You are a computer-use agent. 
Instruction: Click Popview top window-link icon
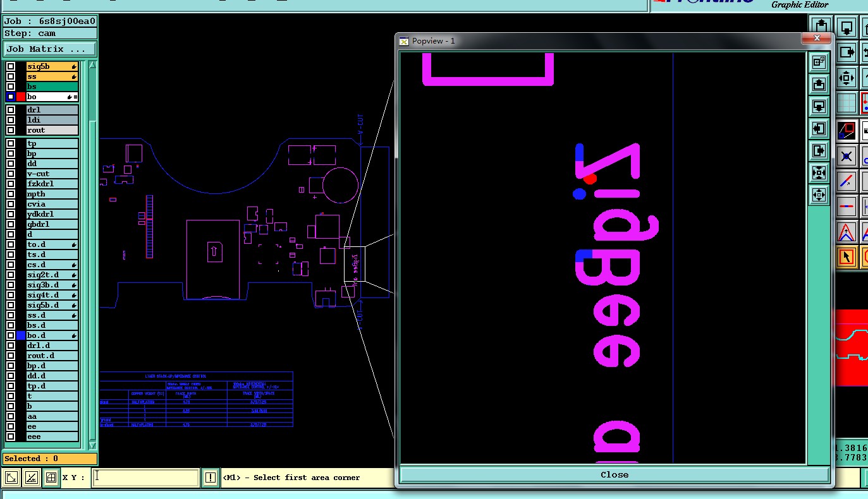coord(819,62)
